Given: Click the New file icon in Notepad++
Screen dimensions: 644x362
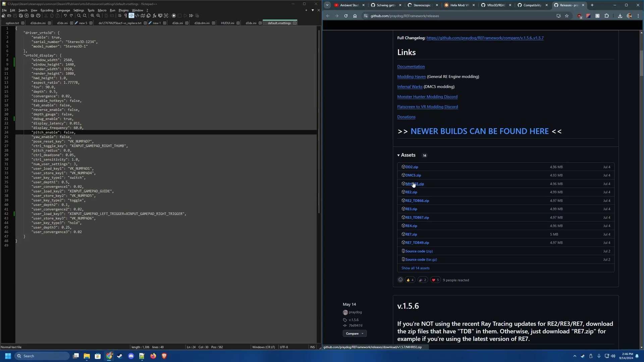Looking at the screenshot, I should [3, 16].
